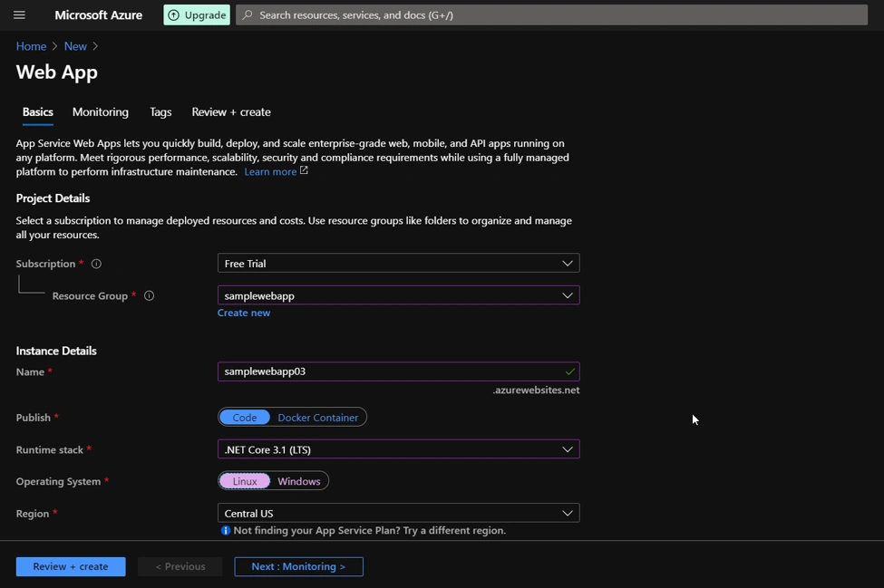Show Resource Group info tooltip icon
This screenshot has width=884, height=588.
click(149, 295)
